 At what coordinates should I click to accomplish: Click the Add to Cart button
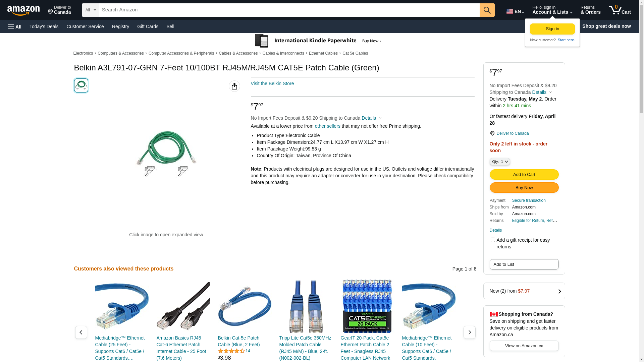[x=524, y=174]
